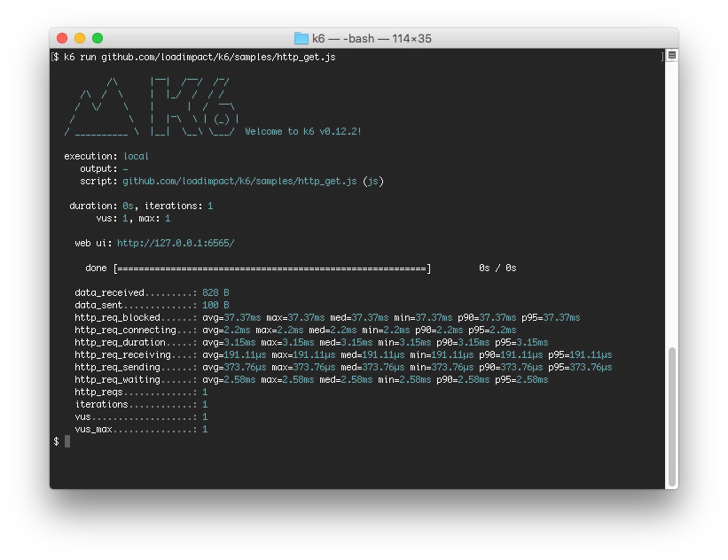The image size is (728, 560).
Task: Click http_req_connecting p95 value 2.2ms
Action: pyautogui.click(x=503, y=331)
